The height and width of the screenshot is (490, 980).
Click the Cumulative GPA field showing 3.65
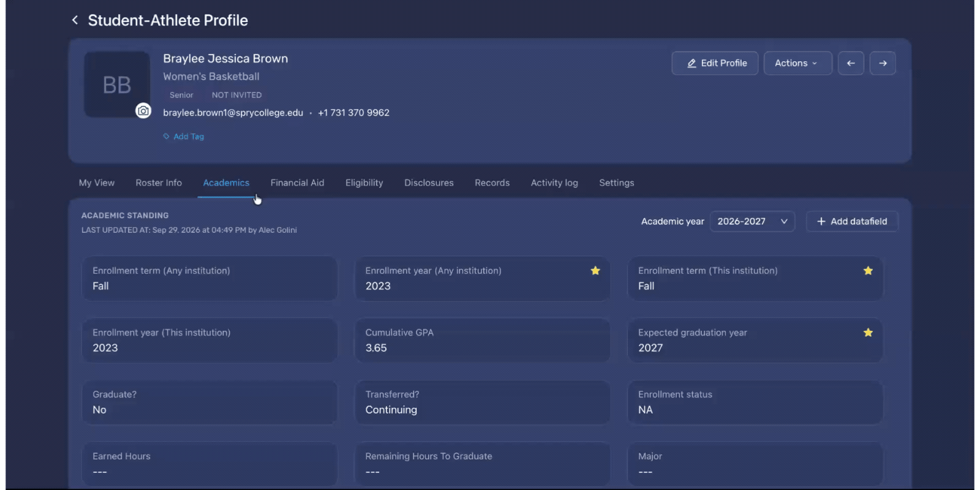coord(483,341)
